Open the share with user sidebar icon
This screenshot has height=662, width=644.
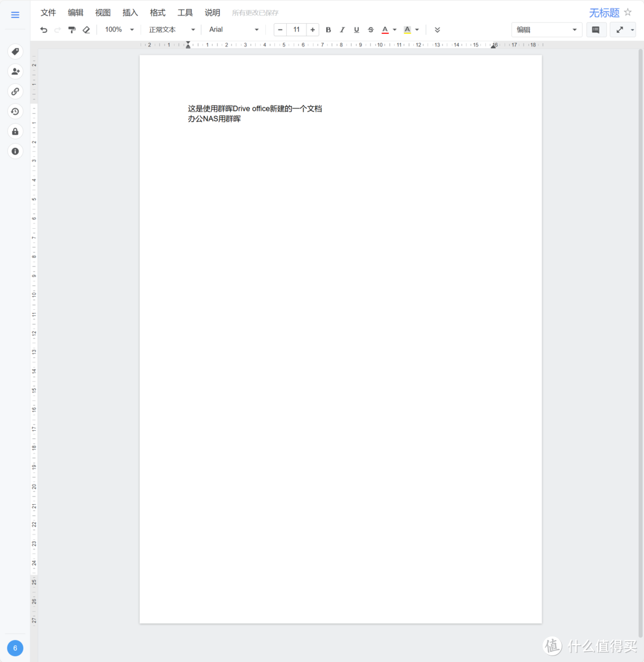tap(16, 72)
